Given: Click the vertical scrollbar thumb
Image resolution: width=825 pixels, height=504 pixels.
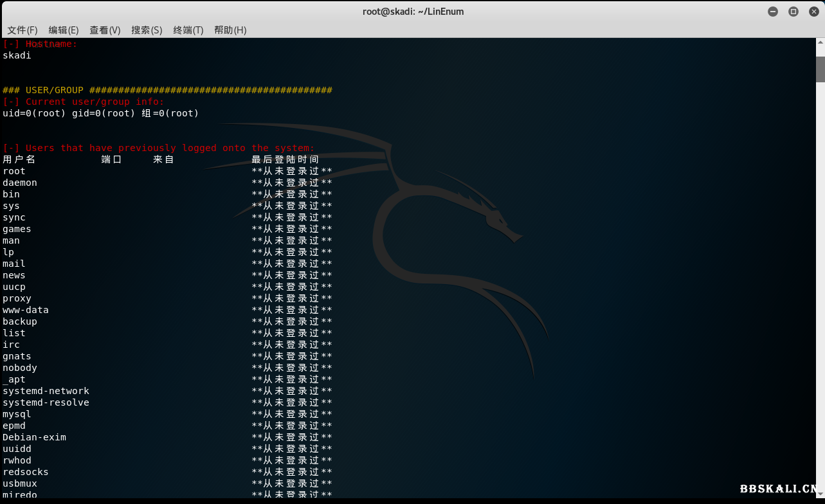Looking at the screenshot, I should 820,69.
